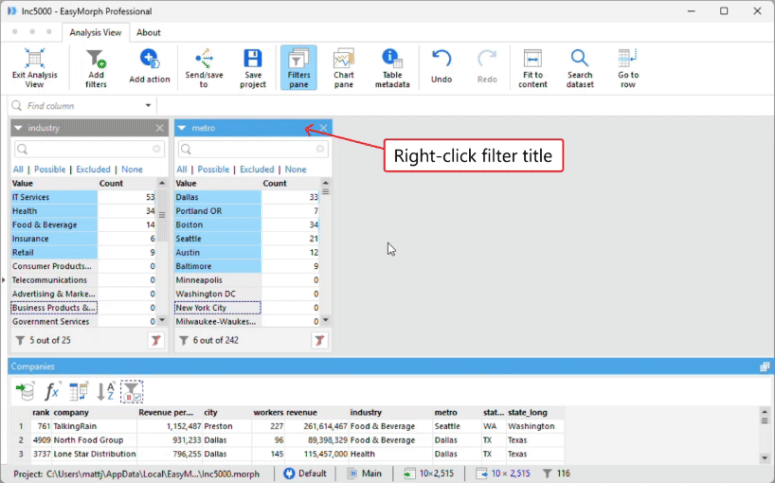
Task: Toggle the Chart pane button
Action: pos(344,68)
